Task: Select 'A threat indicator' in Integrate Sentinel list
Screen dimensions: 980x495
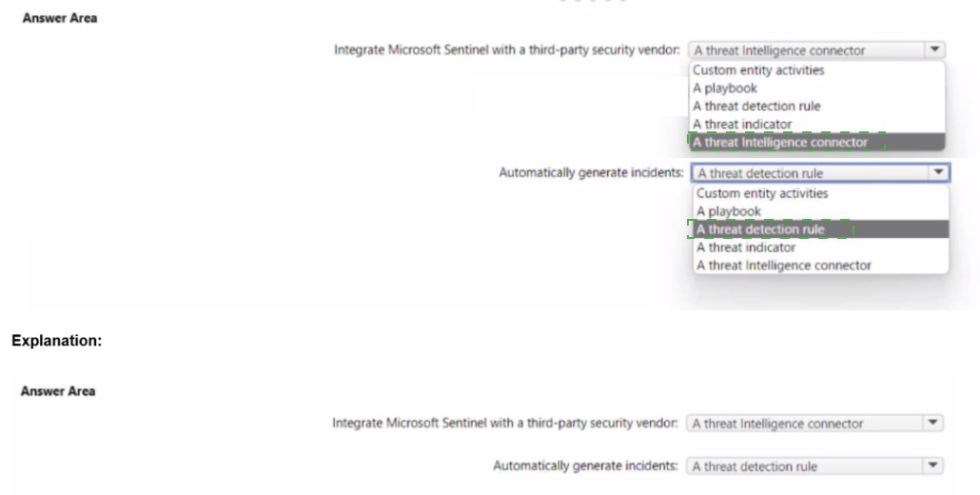Action: [742, 124]
